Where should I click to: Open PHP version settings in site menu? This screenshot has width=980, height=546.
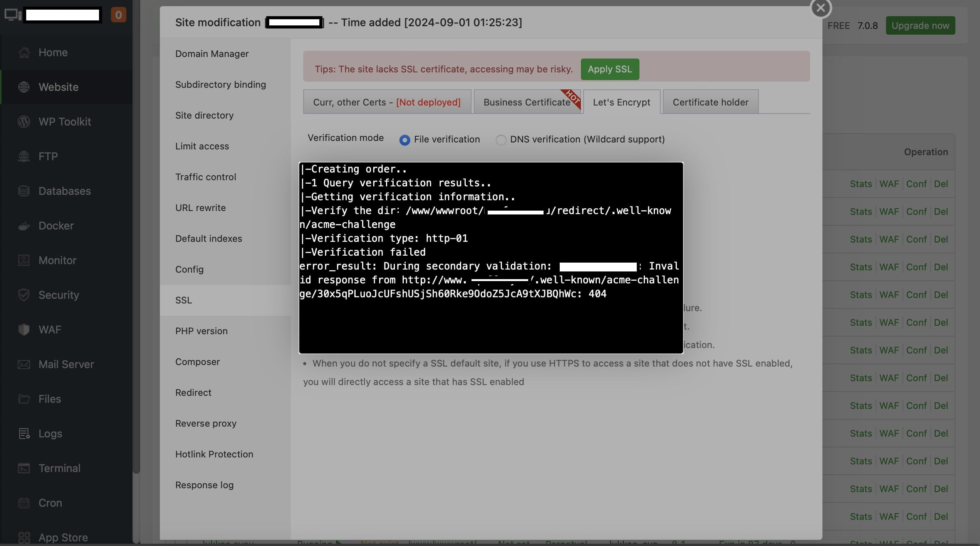click(201, 331)
